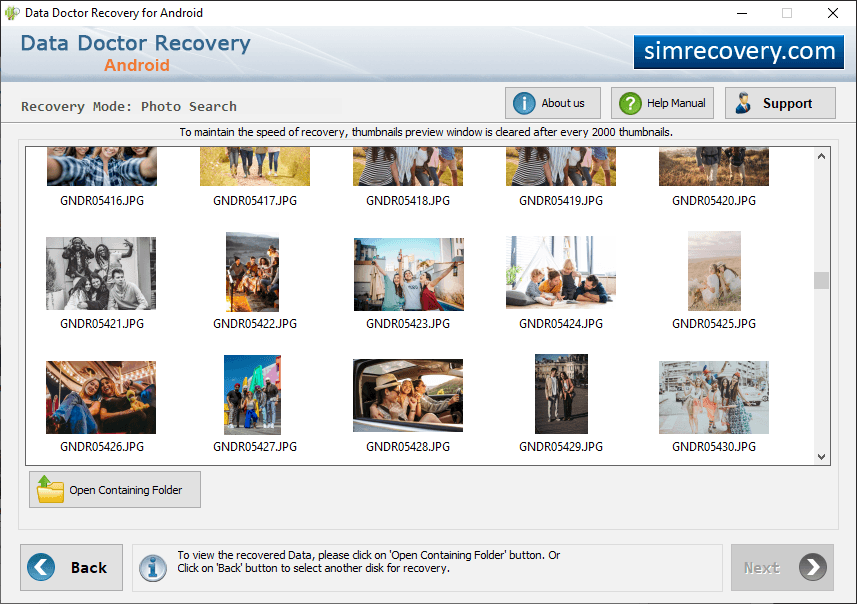Select car ride thumbnail GNDR05428.JPG
The image size is (857, 604).
point(408,395)
